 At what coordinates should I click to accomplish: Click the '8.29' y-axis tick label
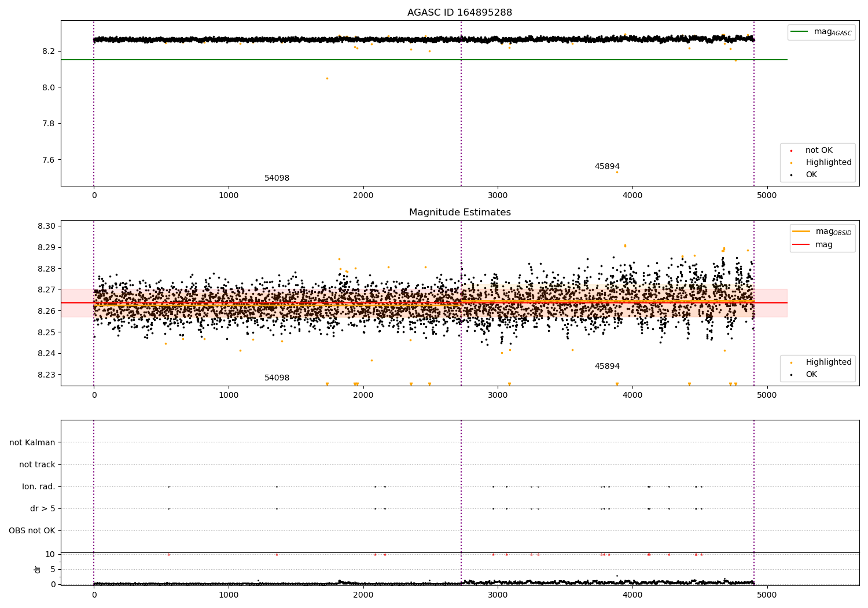46,248
